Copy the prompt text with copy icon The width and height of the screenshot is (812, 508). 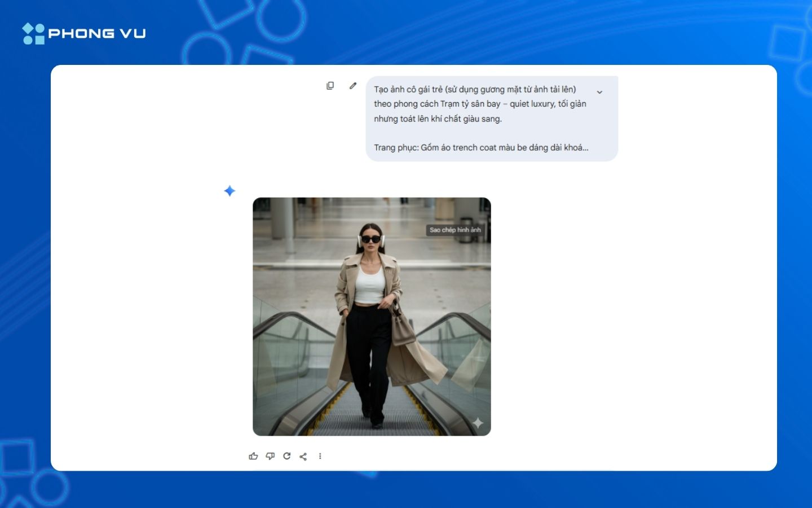pyautogui.click(x=330, y=86)
